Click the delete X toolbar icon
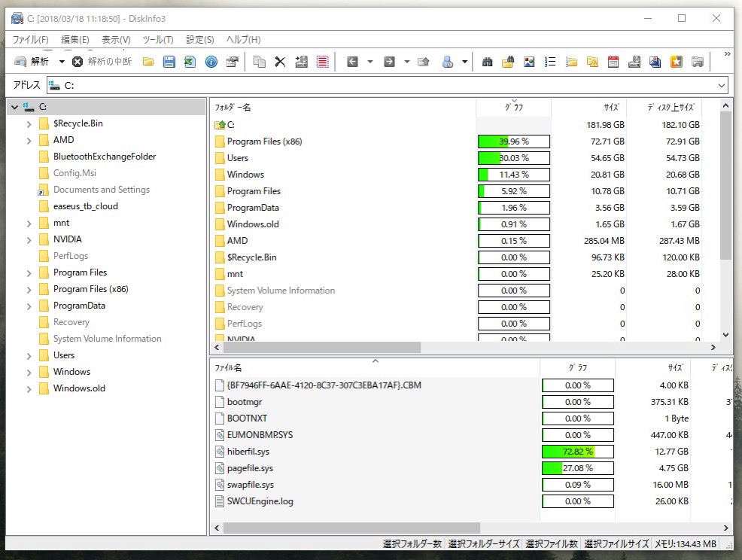Screen dimensions: 742x560 [280, 62]
